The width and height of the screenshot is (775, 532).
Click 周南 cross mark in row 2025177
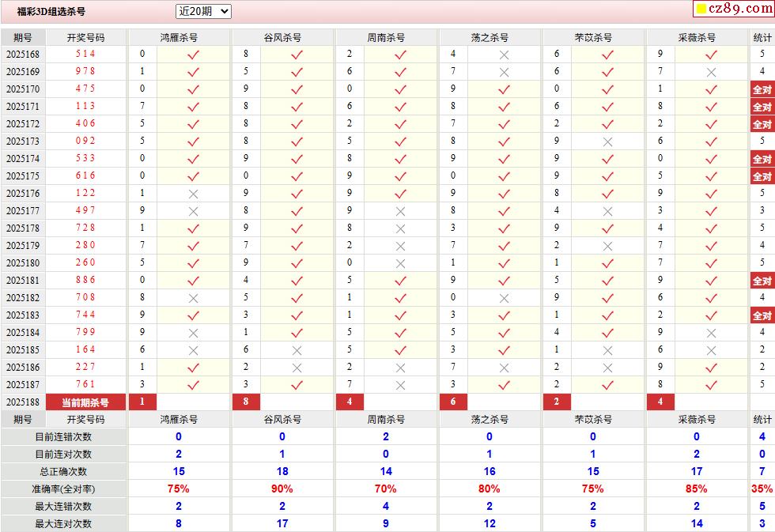pyautogui.click(x=400, y=211)
